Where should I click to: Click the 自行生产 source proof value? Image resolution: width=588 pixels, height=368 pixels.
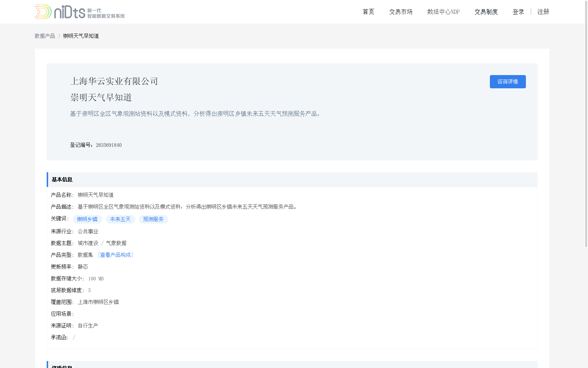coord(88,326)
